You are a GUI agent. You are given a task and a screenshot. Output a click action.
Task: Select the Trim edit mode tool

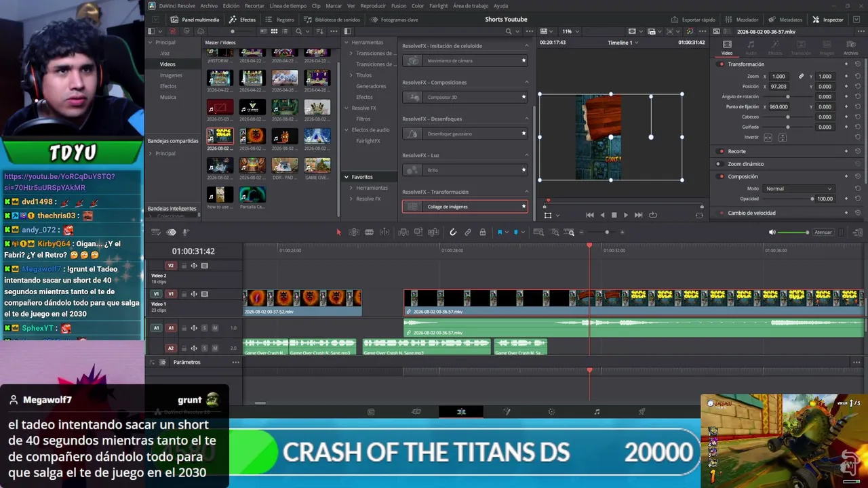click(354, 232)
